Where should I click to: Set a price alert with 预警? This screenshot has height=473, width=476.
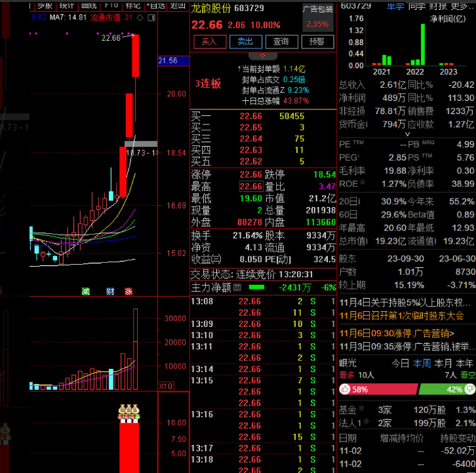click(317, 41)
